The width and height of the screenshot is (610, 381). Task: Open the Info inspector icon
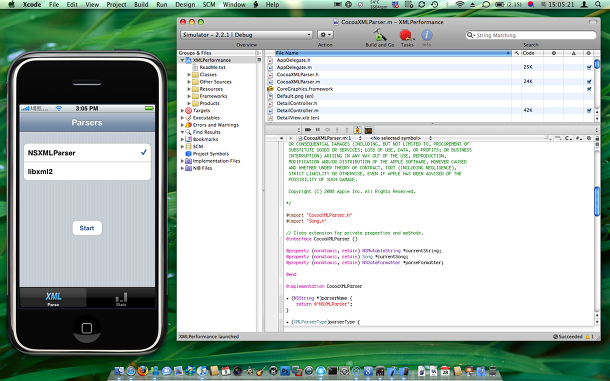pos(426,35)
